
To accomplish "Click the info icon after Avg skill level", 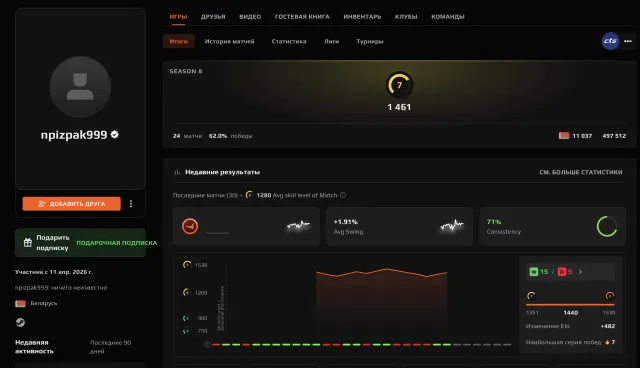I will coord(343,195).
